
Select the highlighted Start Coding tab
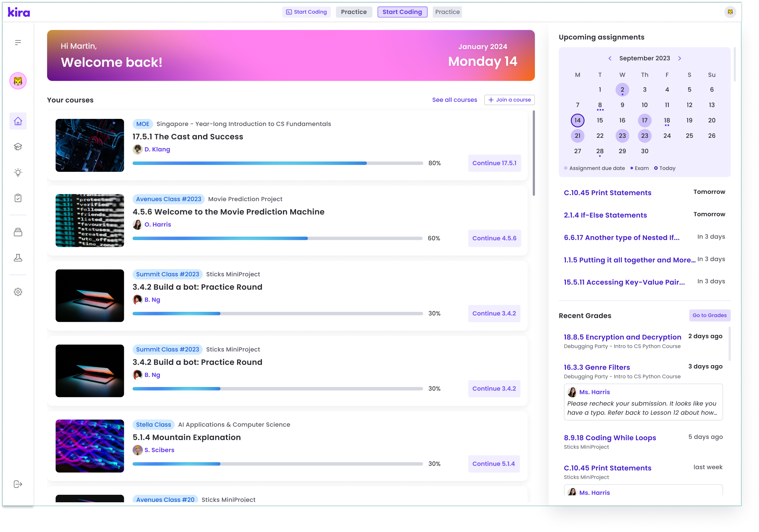(x=402, y=12)
